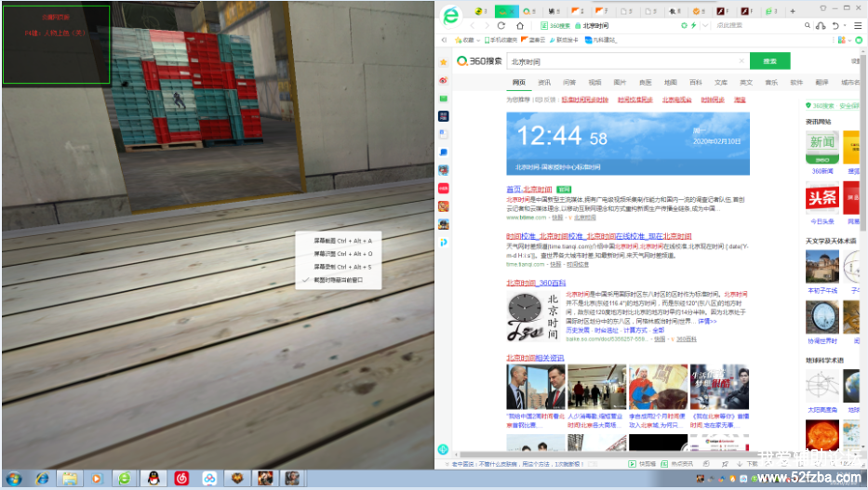Viewport: 868px width, 490px height.
Task: Switch to the 地图 search tab
Action: (x=671, y=83)
